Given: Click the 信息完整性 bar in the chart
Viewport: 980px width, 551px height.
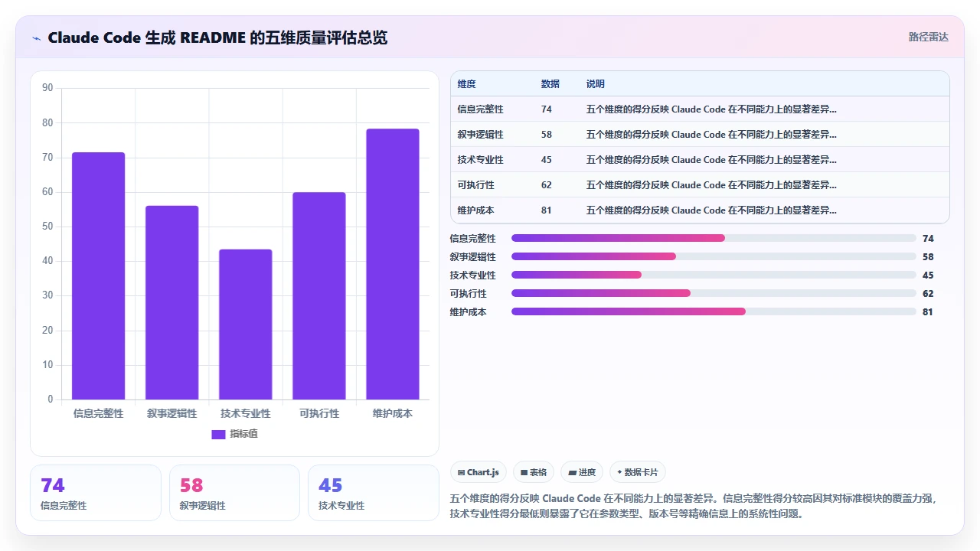Looking at the screenshot, I should (98, 275).
